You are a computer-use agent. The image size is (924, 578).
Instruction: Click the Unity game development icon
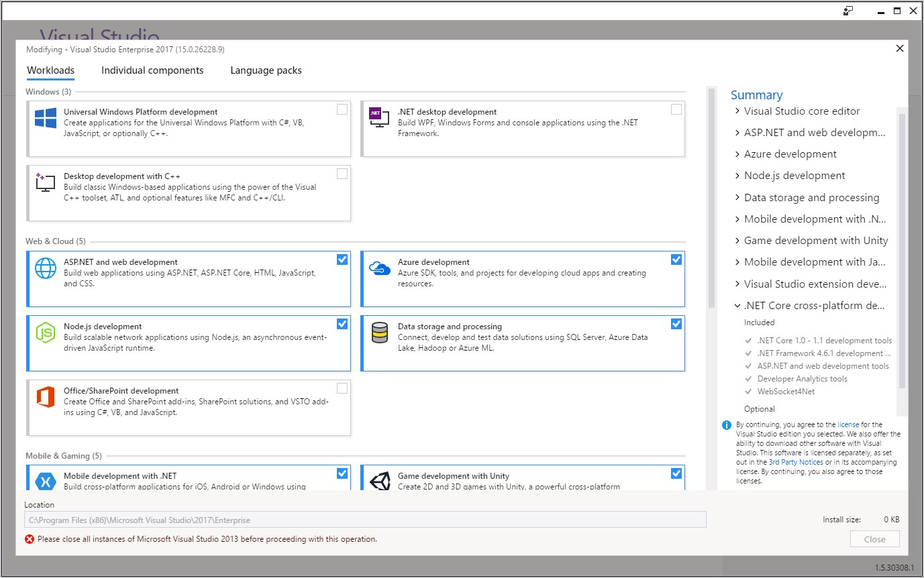pyautogui.click(x=380, y=481)
